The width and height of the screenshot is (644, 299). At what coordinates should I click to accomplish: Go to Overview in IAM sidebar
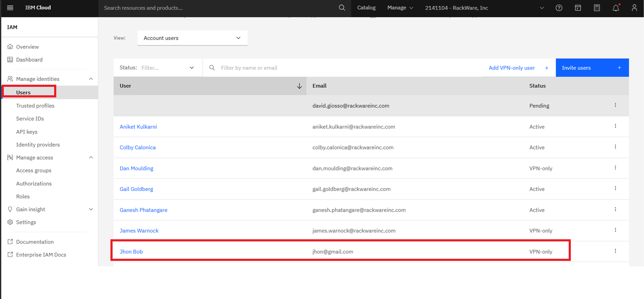point(28,47)
